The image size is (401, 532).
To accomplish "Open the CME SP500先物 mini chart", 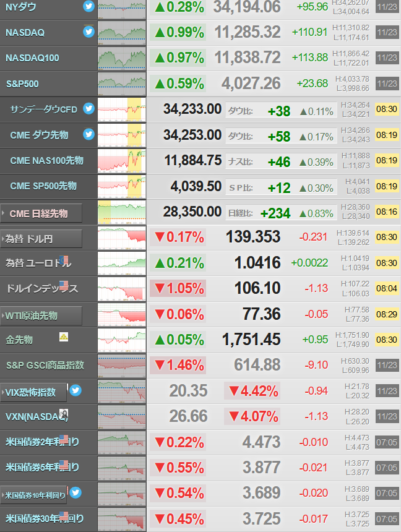I will (x=121, y=186).
